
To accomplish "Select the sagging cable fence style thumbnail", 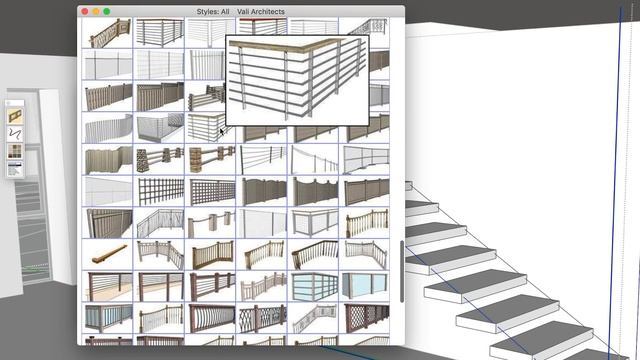I will (313, 160).
